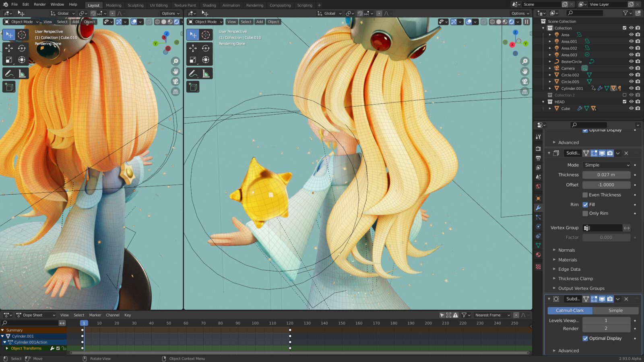
Task: Click zoom magnifier in right viewport
Action: coord(525,61)
